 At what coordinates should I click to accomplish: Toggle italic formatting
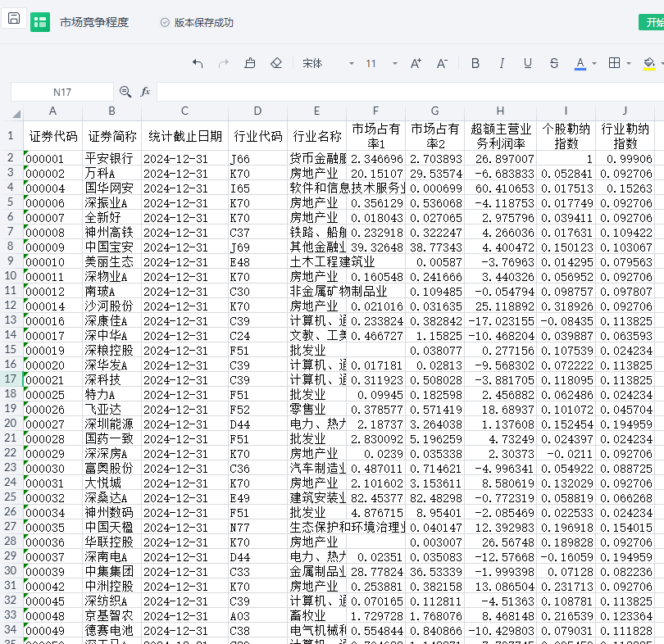coord(502,63)
